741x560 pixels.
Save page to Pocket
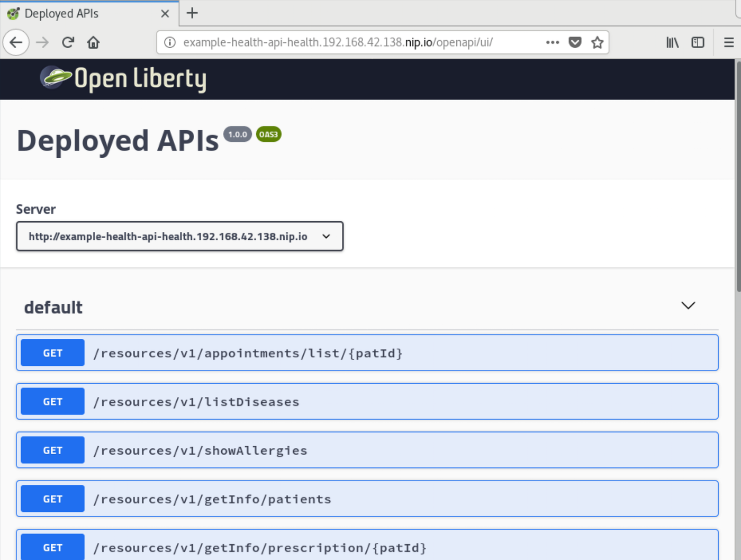[575, 42]
